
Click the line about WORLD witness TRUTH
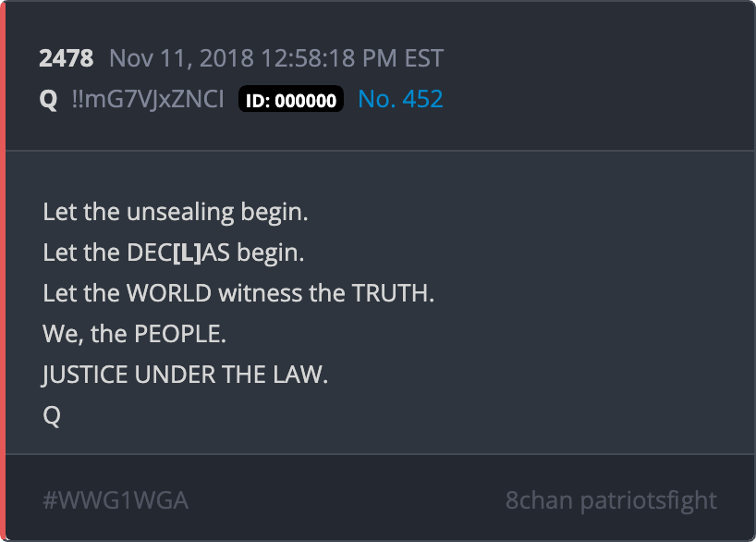pos(238,293)
